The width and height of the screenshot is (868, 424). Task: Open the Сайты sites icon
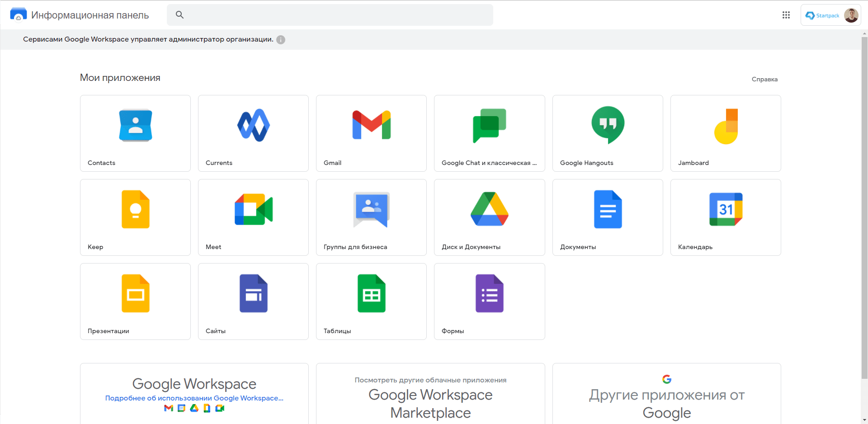tap(254, 293)
